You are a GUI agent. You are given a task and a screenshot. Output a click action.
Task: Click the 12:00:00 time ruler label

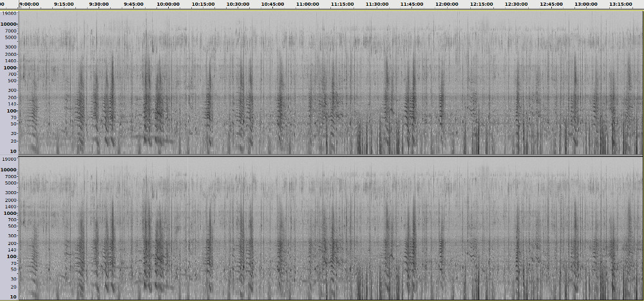pyautogui.click(x=446, y=4)
